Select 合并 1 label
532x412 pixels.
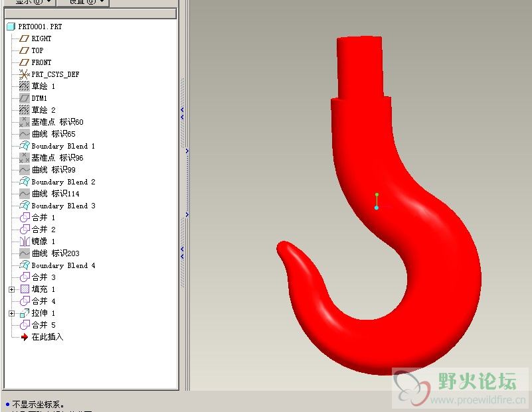coord(43,218)
